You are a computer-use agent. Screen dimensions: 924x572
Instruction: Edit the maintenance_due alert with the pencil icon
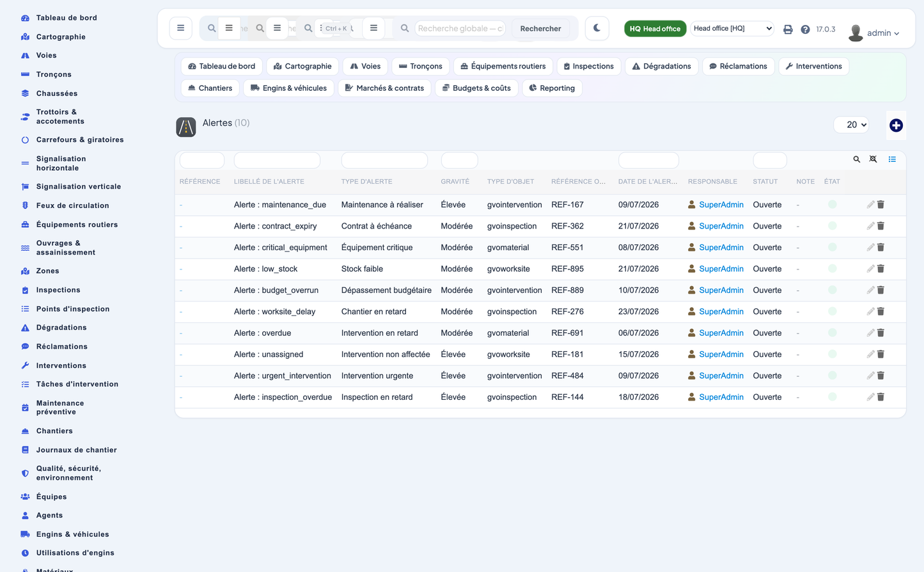(870, 205)
